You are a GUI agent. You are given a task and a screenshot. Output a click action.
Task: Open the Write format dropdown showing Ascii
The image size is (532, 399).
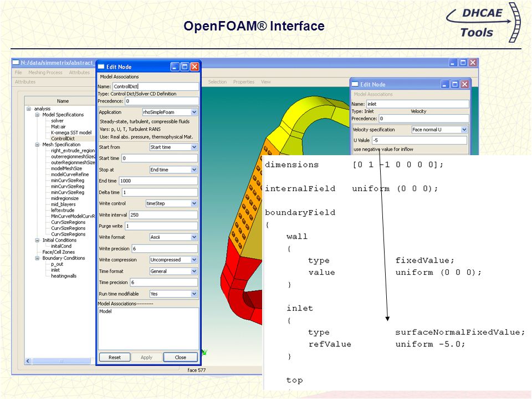(x=173, y=237)
